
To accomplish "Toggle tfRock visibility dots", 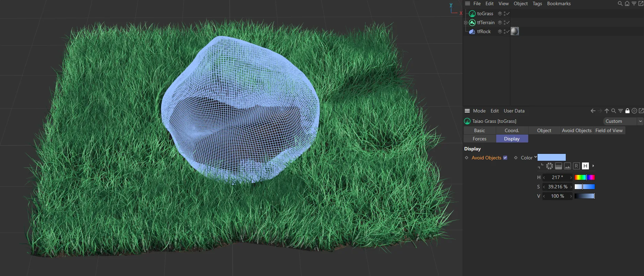I will point(504,31).
